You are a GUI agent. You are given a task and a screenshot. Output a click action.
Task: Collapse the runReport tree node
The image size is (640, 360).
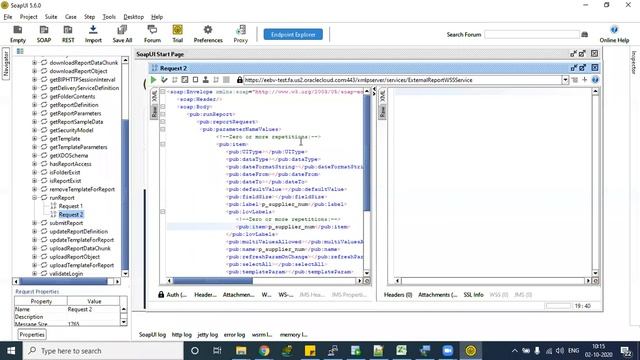[35, 198]
